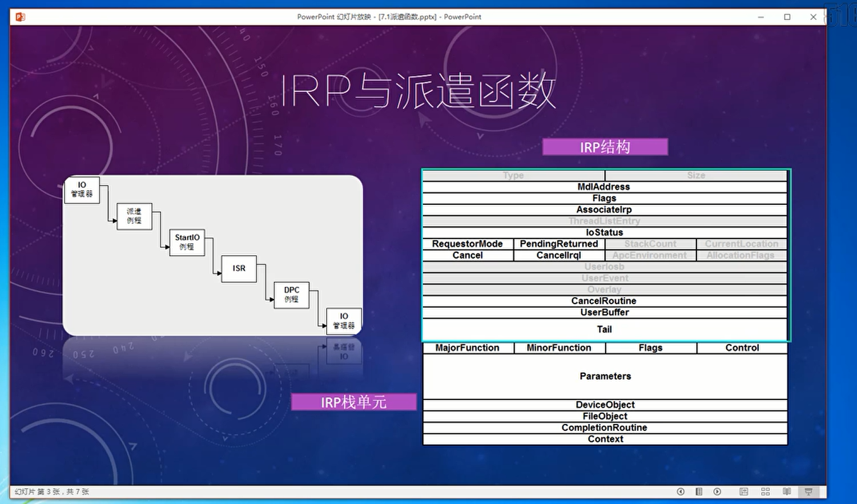Switch to Slide Sorter view icon
The image size is (857, 504).
[x=765, y=491]
